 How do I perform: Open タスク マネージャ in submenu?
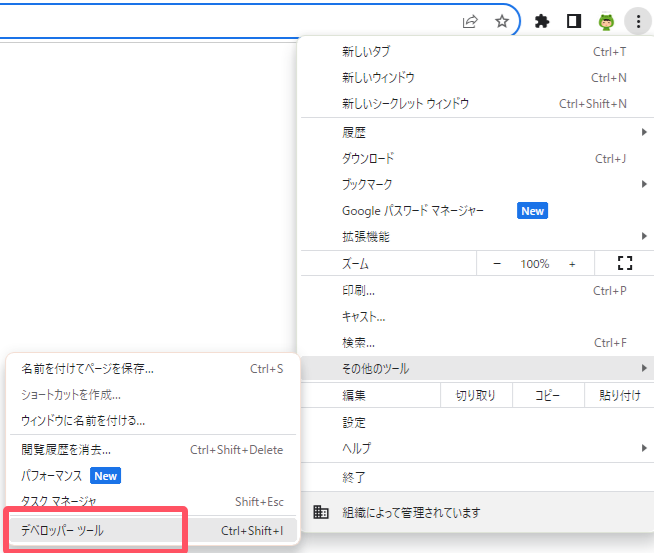tap(153, 502)
